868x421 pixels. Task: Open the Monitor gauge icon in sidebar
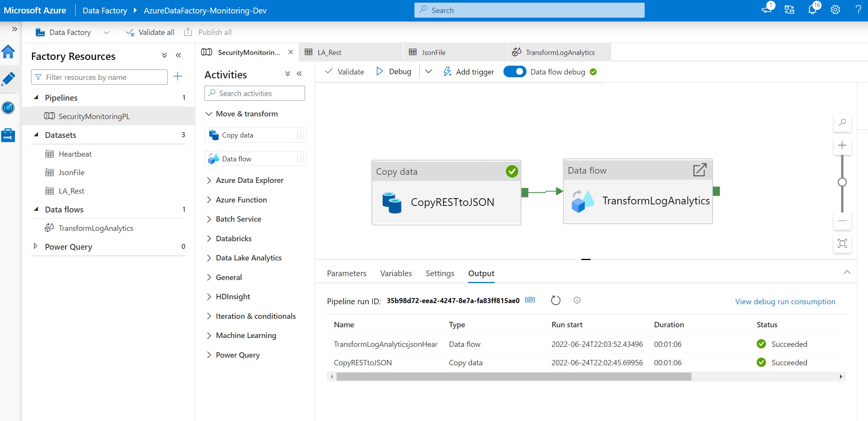pyautogui.click(x=8, y=108)
